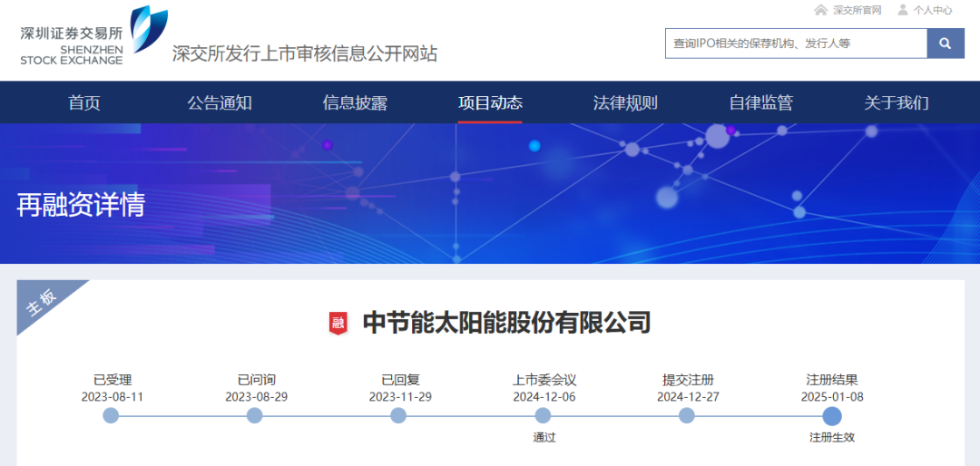Open 信息披露 menu item
980x466 pixels.
coord(355,103)
